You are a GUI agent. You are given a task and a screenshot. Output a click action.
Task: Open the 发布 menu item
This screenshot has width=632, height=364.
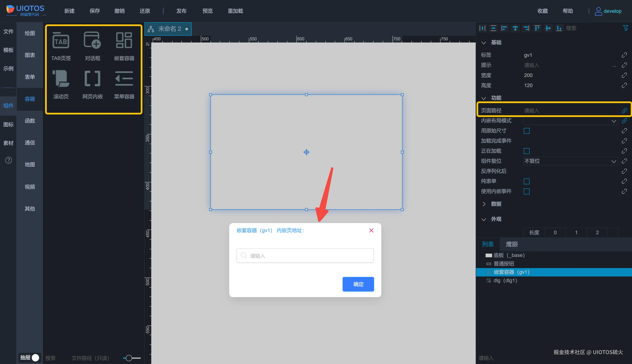pyautogui.click(x=181, y=11)
